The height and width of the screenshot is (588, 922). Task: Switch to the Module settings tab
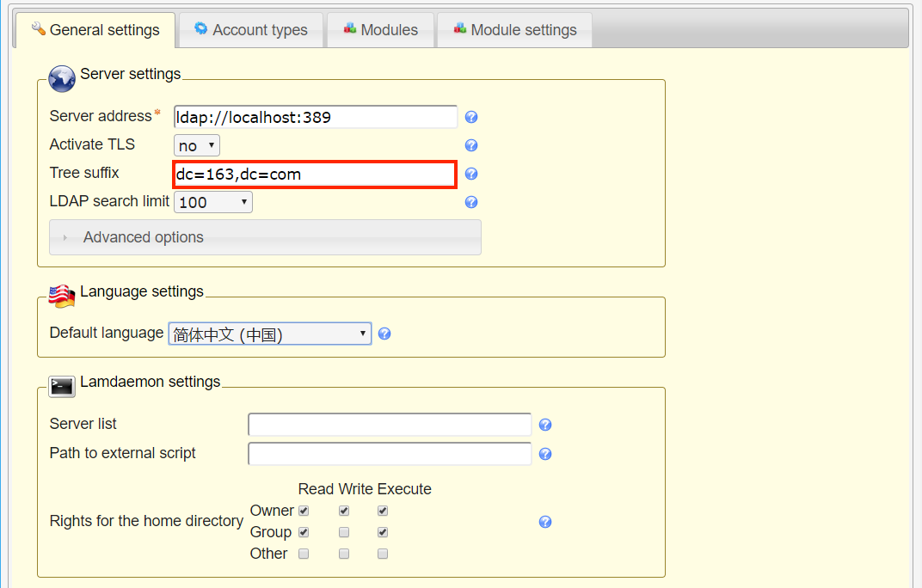pyautogui.click(x=514, y=30)
